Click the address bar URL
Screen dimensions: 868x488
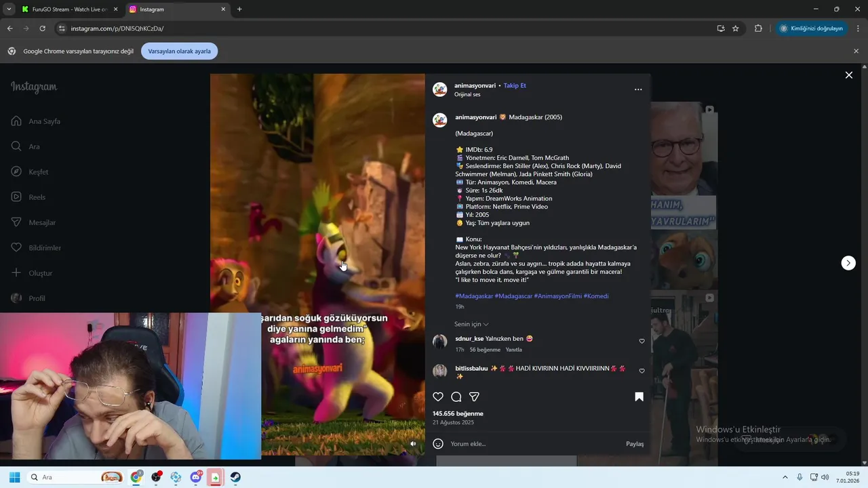(x=117, y=28)
